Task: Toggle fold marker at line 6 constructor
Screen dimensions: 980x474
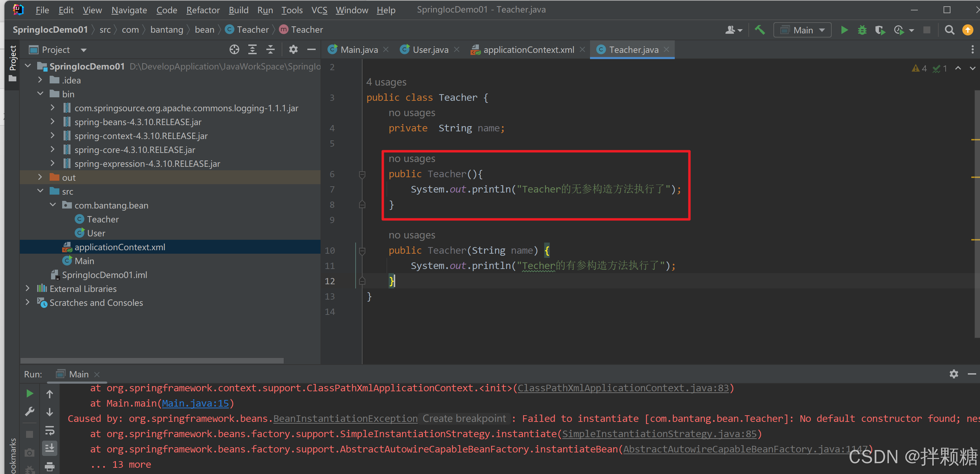Action: 362,174
